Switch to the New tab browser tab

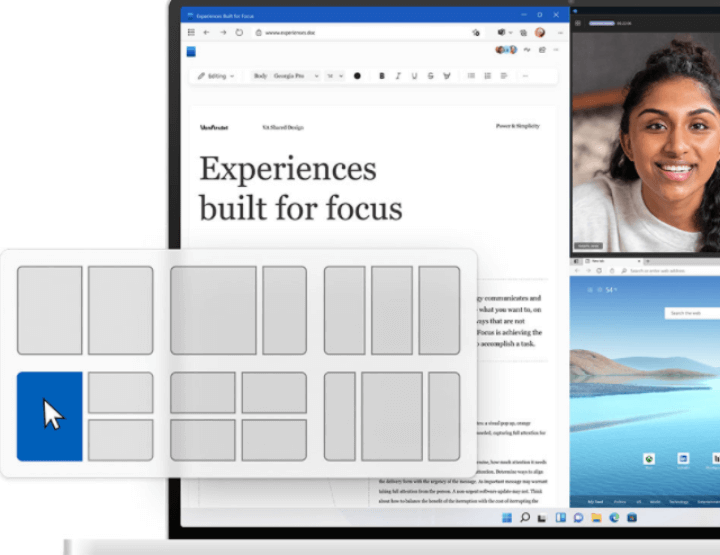tap(613, 261)
